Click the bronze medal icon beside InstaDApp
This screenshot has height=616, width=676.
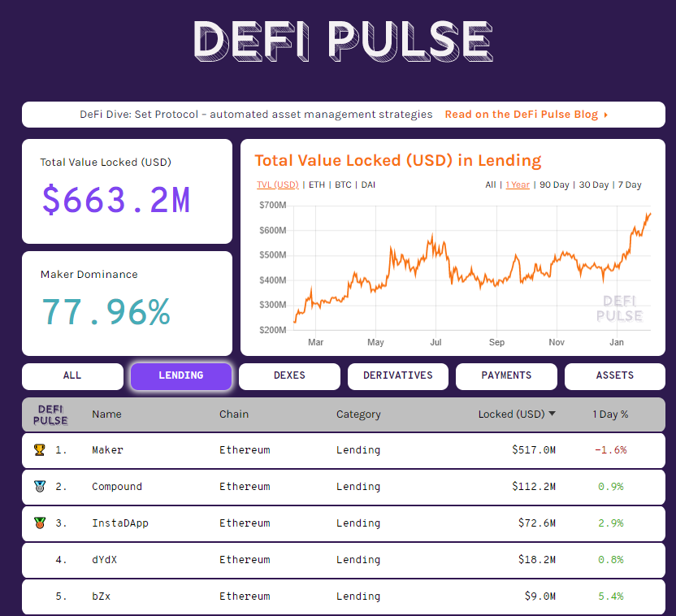[40, 523]
